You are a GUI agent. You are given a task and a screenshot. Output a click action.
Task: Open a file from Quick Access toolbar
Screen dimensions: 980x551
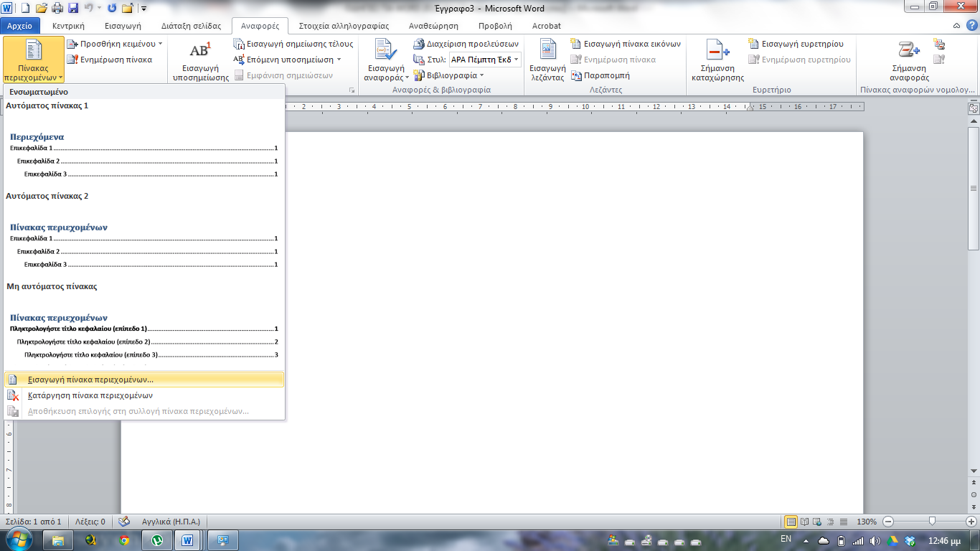tap(42, 9)
